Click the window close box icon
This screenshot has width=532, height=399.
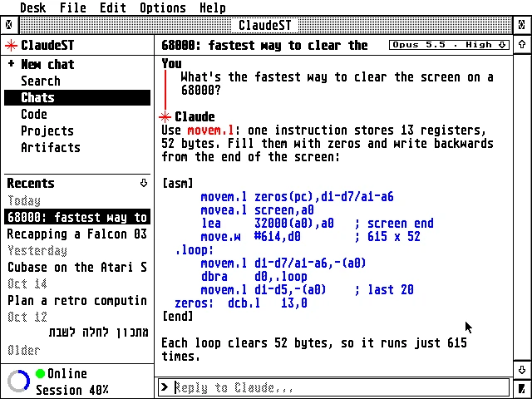(9, 25)
